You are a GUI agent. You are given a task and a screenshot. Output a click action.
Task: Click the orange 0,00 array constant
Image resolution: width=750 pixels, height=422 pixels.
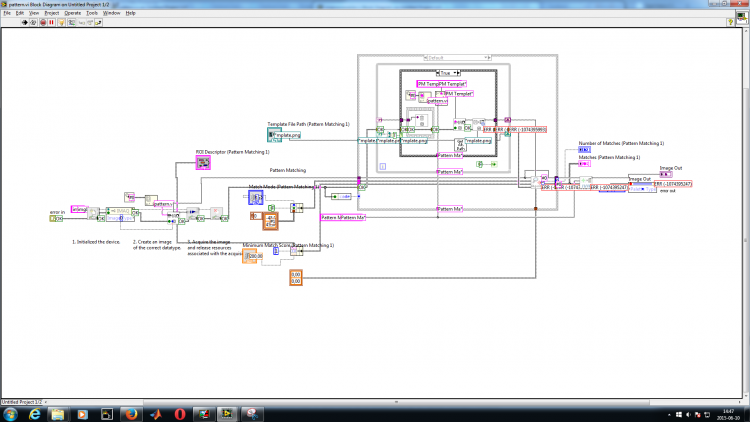296,278
